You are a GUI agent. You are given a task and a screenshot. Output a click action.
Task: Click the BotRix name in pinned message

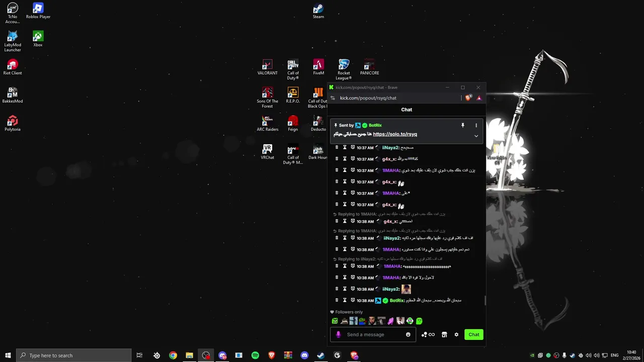[x=375, y=125]
